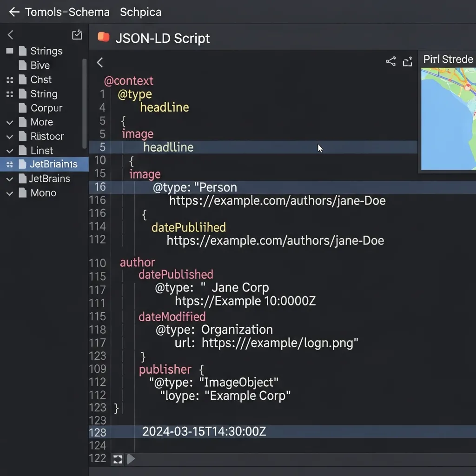Viewport: 476px width, 476px height.
Task: Go back using the editor chevron
Action: tap(99, 63)
